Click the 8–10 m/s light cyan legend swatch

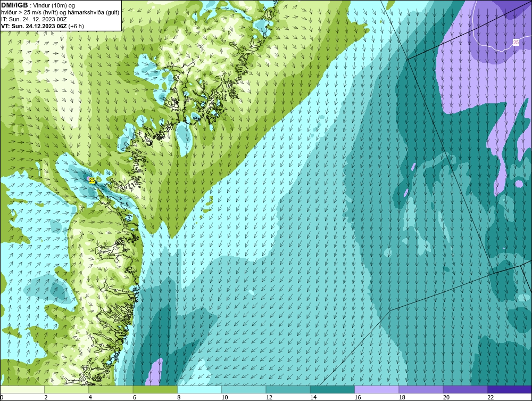(199, 389)
